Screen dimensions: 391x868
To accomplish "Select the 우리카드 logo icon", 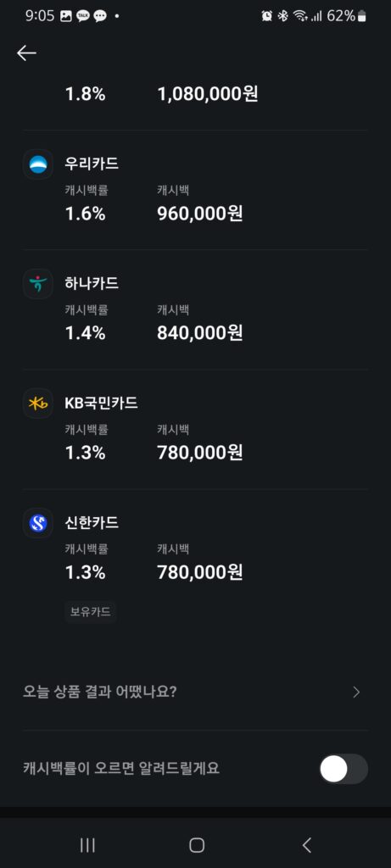I will (38, 164).
